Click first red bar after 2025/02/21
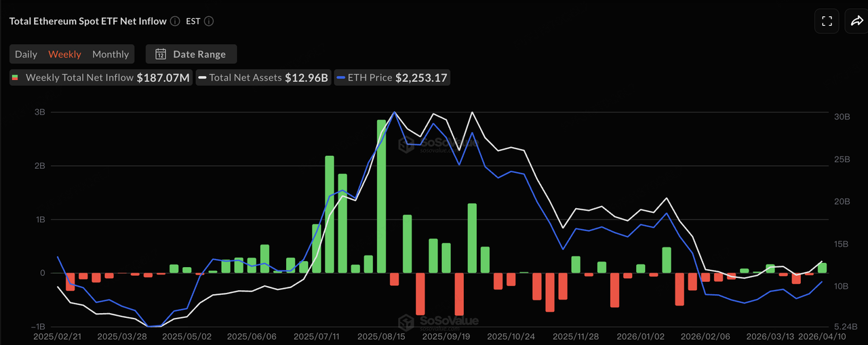Screen dimensions: 868x345 coord(71,281)
